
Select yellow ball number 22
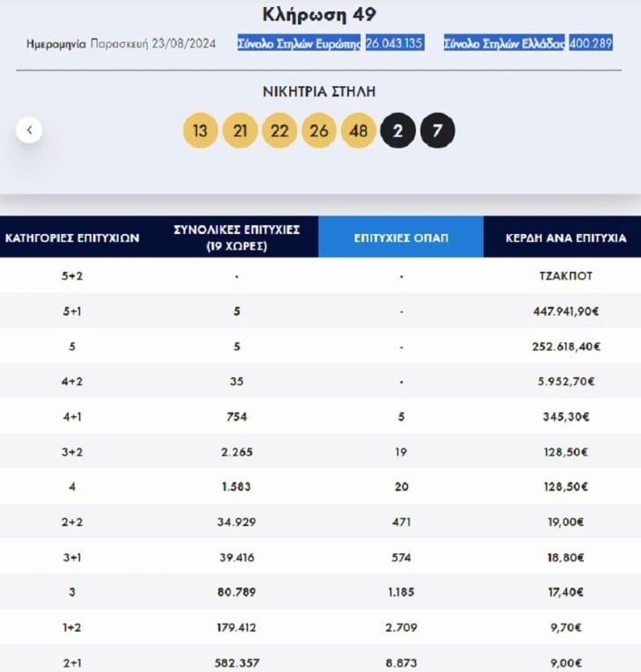point(280,130)
